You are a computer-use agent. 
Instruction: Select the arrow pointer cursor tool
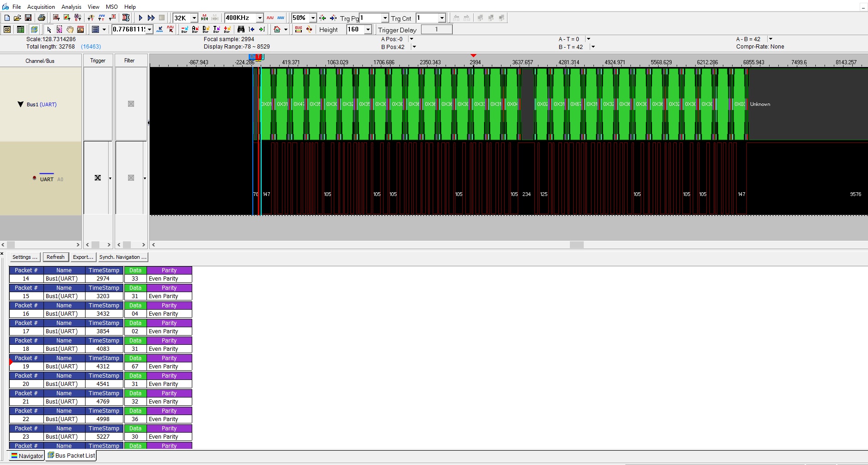pos(49,30)
